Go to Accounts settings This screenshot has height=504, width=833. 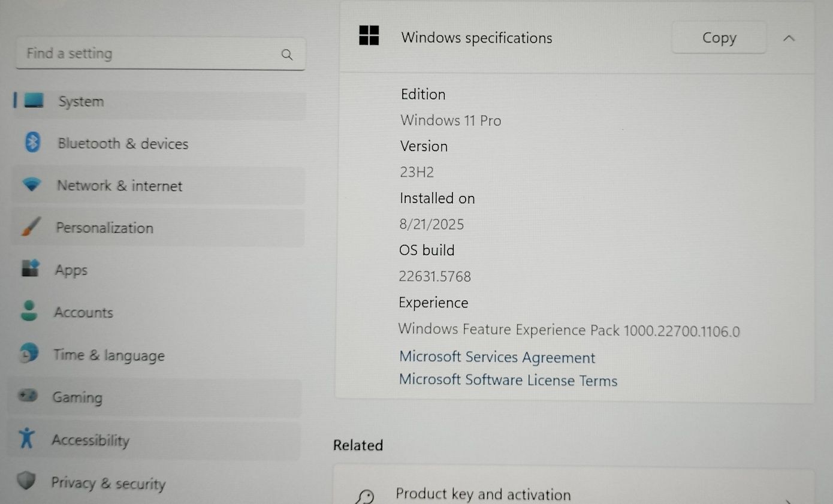(x=156, y=312)
